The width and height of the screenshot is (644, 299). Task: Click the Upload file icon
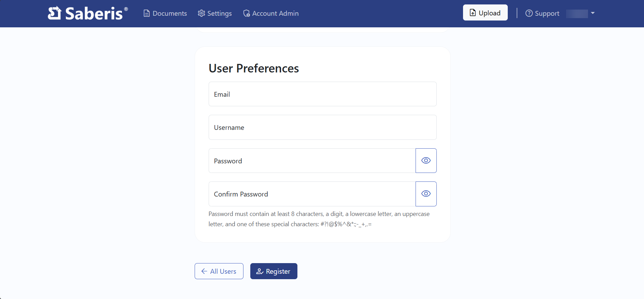(473, 13)
